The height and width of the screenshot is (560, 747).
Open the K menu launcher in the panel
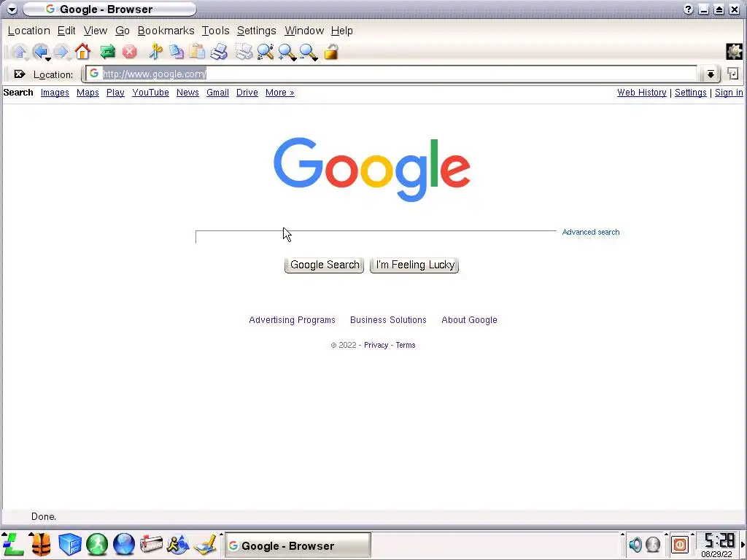coord(13,544)
